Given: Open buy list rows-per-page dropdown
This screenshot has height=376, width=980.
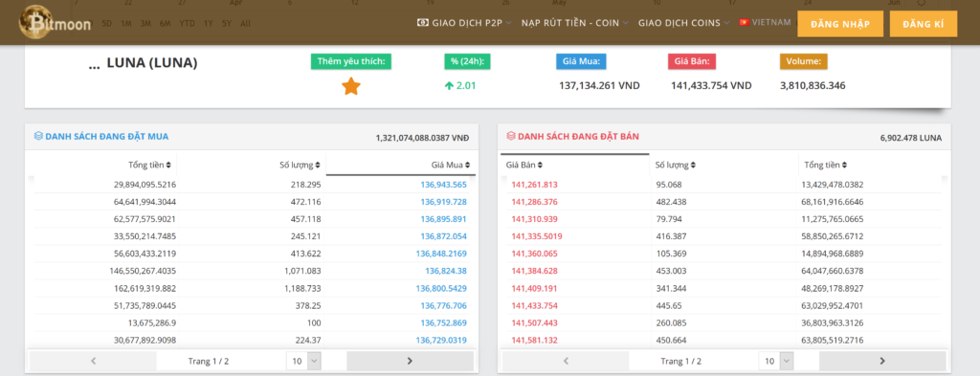Looking at the screenshot, I should pyautogui.click(x=303, y=361).
